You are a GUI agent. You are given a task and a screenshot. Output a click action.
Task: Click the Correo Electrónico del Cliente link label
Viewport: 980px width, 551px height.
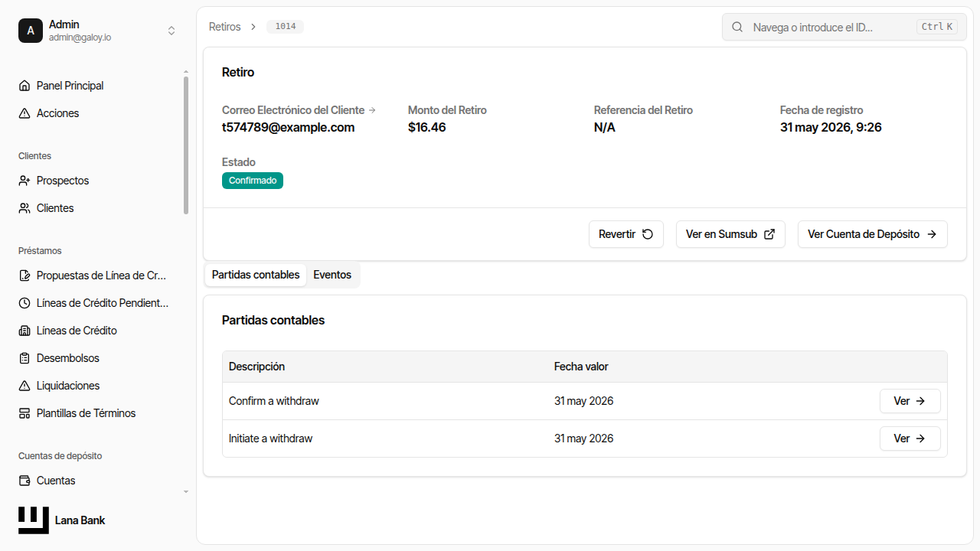[x=293, y=110]
